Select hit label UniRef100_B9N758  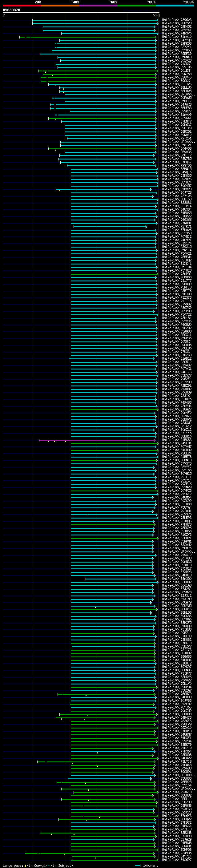pos(177,74)
